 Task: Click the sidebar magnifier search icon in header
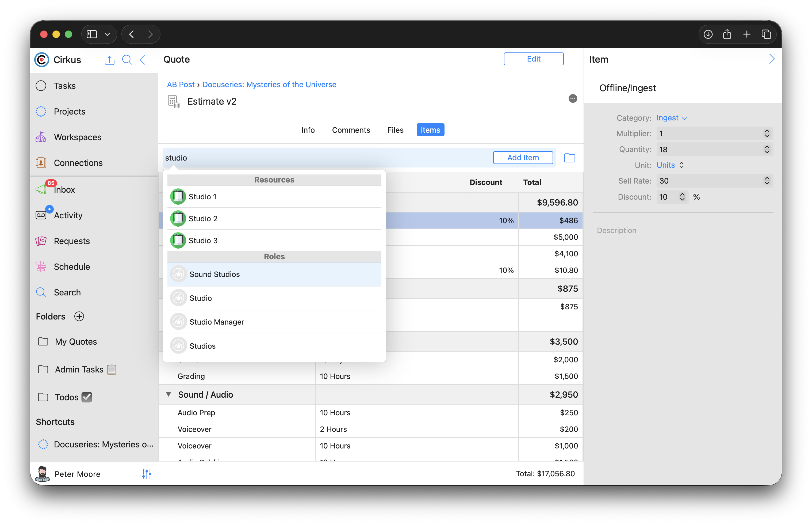tap(127, 60)
